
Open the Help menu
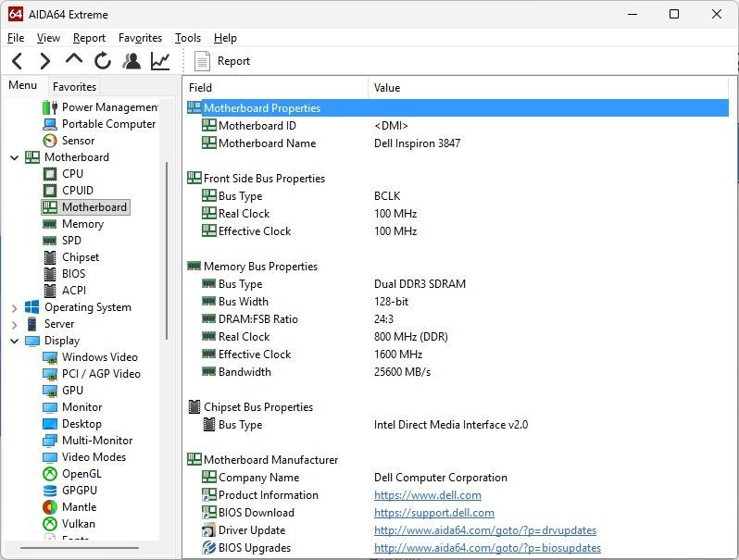225,38
